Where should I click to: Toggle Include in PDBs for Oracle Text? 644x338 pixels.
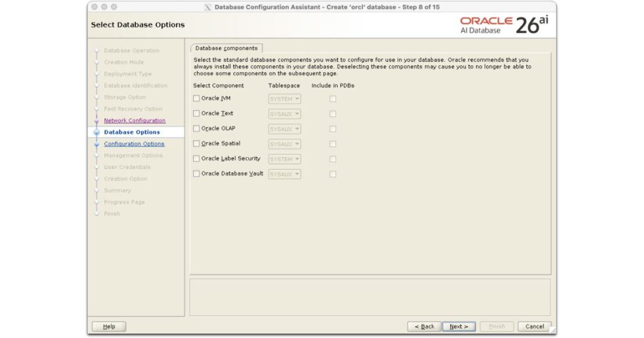click(x=333, y=114)
